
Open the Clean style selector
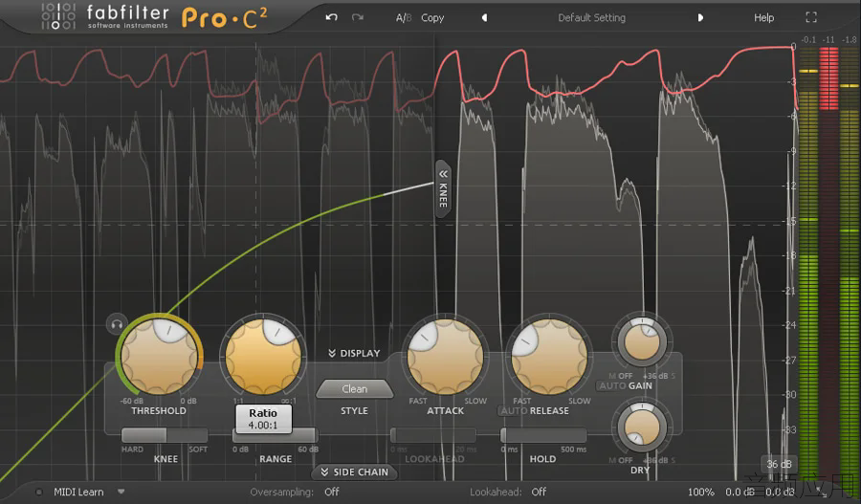pos(355,388)
